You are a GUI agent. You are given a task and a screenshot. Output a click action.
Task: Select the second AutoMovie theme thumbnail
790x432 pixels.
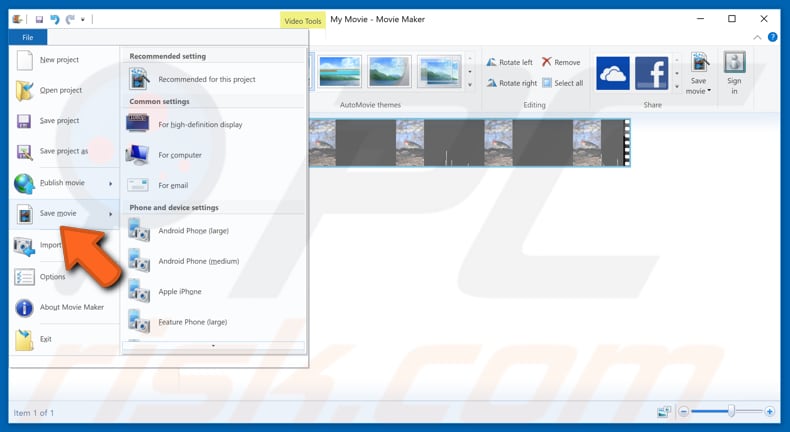[x=389, y=72]
